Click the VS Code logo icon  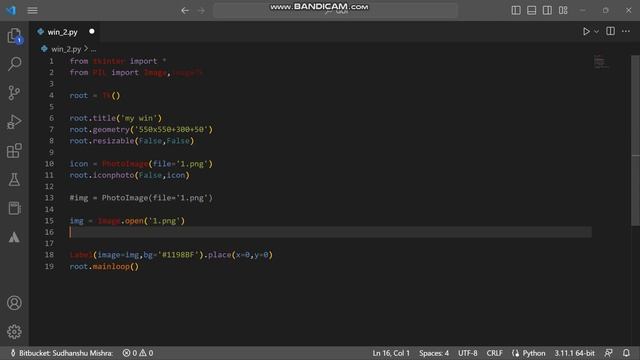(11, 10)
